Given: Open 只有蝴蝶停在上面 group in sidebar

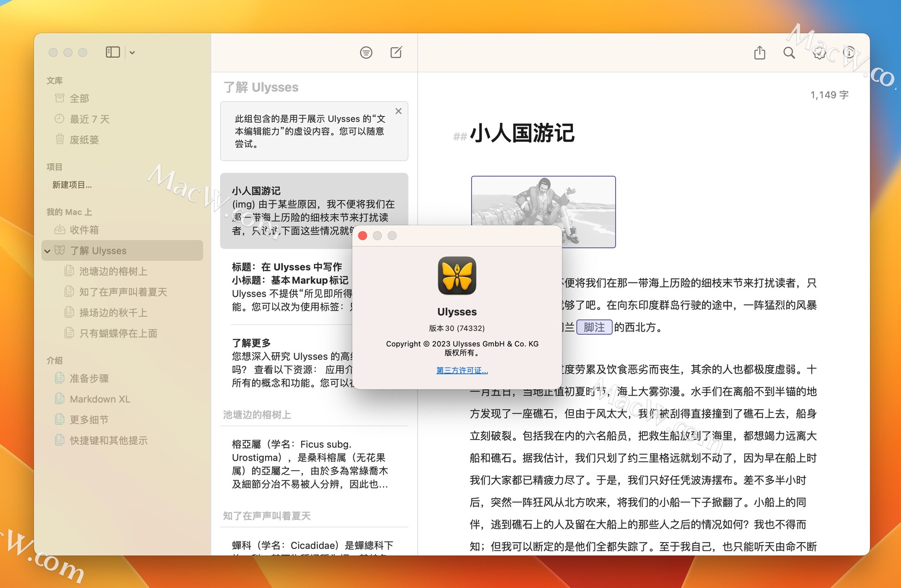Looking at the screenshot, I should pos(118,333).
